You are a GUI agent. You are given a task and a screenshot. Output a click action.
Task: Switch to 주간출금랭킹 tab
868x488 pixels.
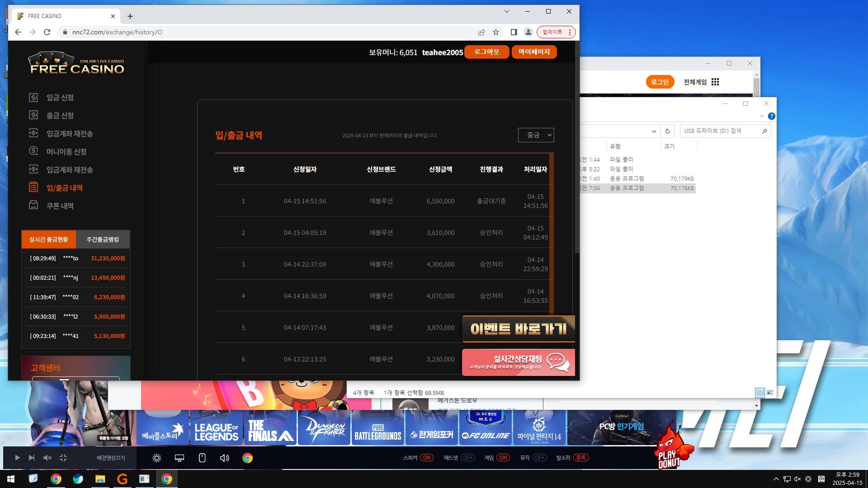(x=103, y=239)
